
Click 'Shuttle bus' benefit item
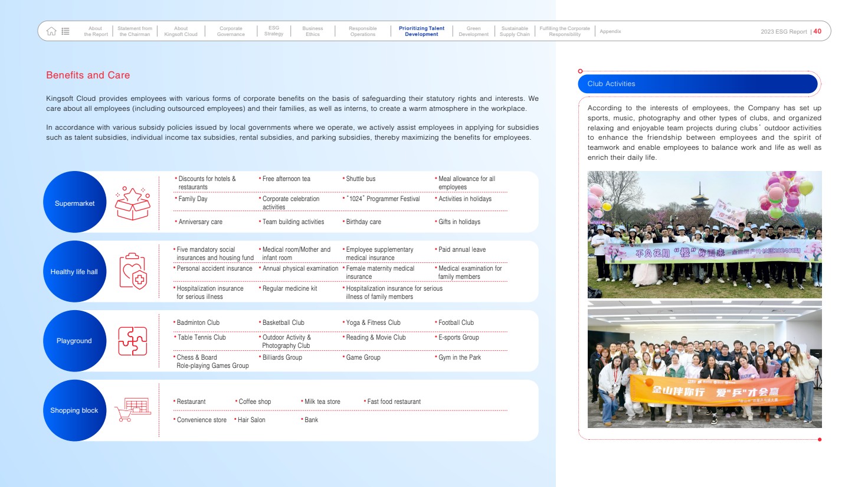pos(361,179)
